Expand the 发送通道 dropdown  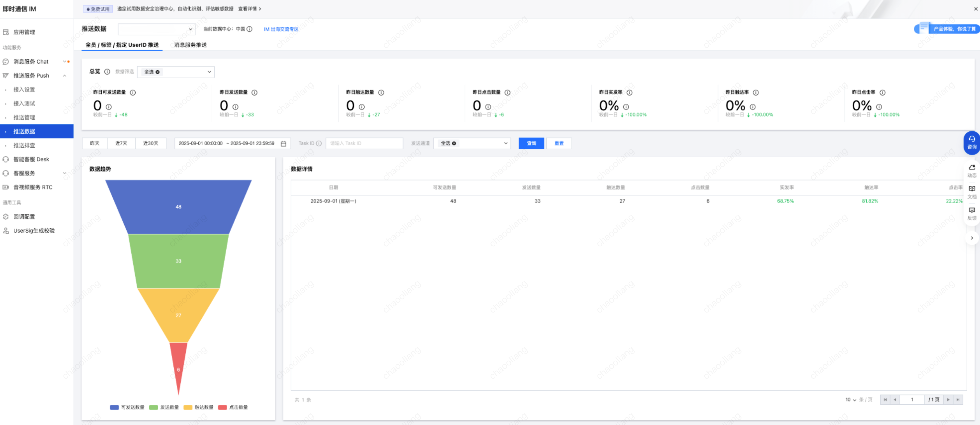[x=471, y=144]
